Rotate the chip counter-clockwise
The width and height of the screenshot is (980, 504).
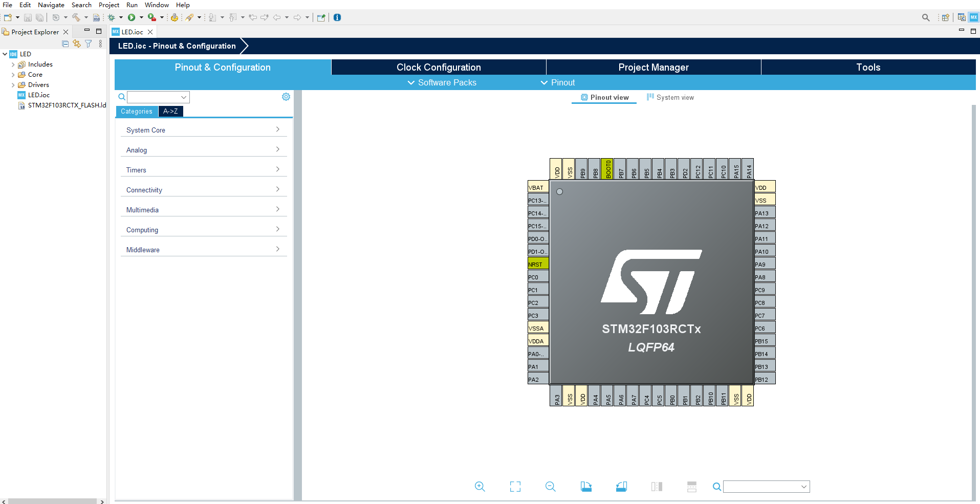pyautogui.click(x=621, y=487)
